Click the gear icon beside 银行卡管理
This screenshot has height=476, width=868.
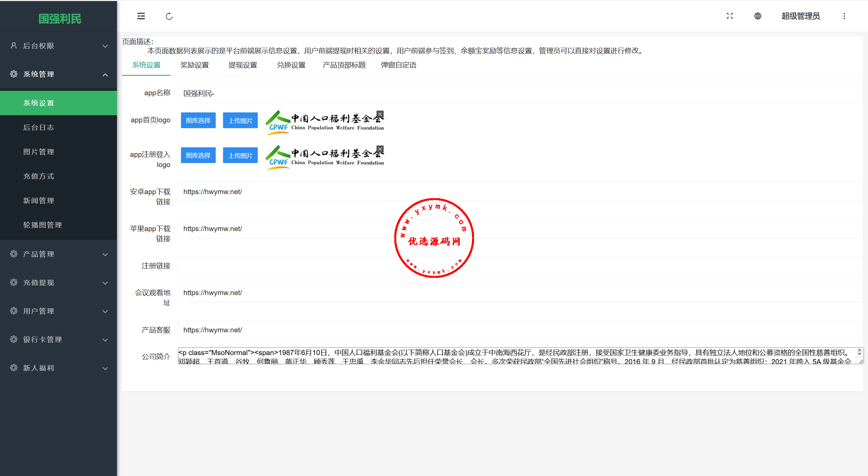click(14, 339)
